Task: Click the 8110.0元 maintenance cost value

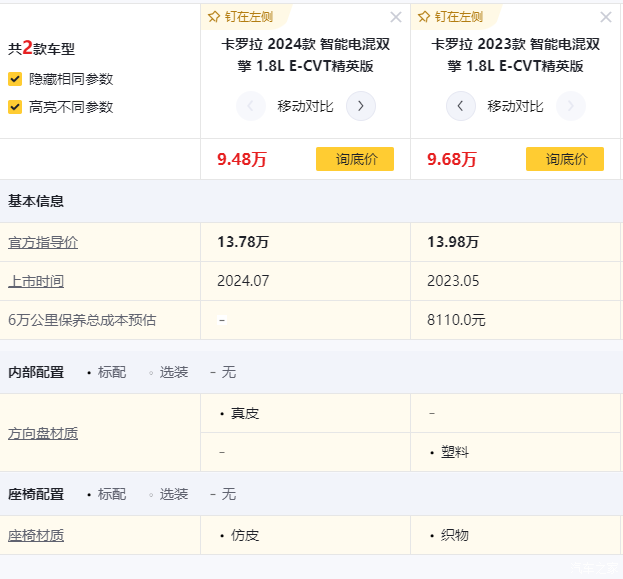Action: pyautogui.click(x=457, y=320)
